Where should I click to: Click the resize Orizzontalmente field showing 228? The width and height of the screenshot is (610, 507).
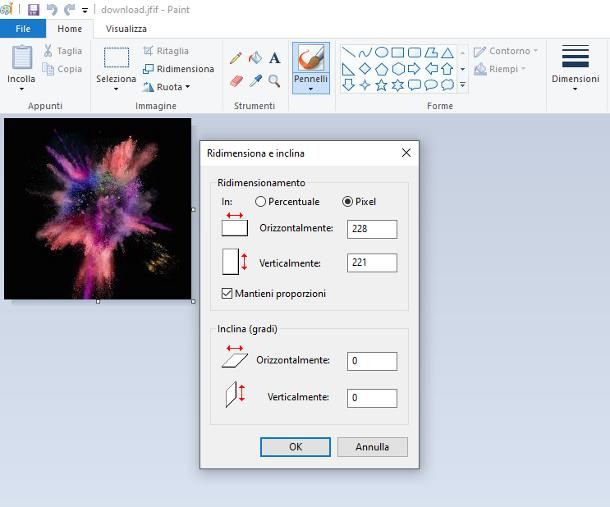tap(372, 229)
